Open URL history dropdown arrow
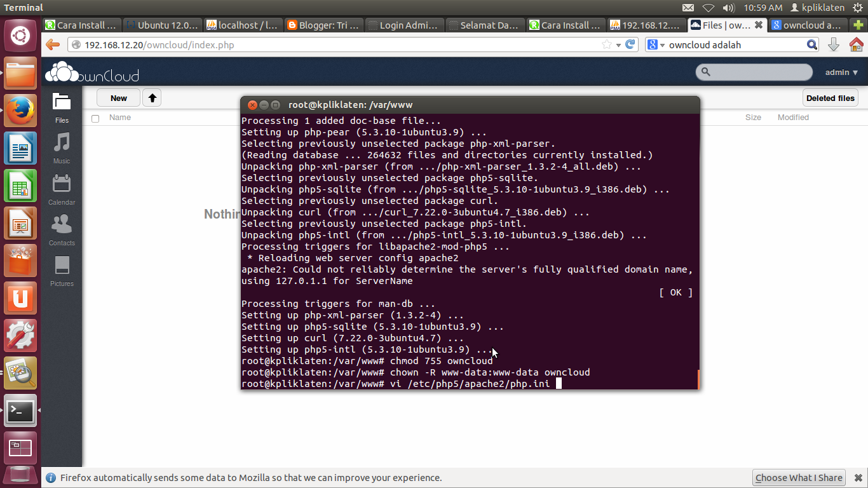 [x=619, y=44]
